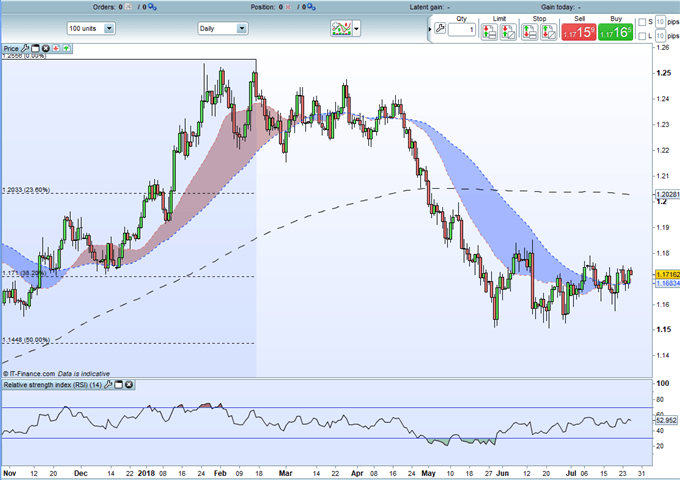
Task: Open trading settings wrench beside Qty
Action: point(440,29)
